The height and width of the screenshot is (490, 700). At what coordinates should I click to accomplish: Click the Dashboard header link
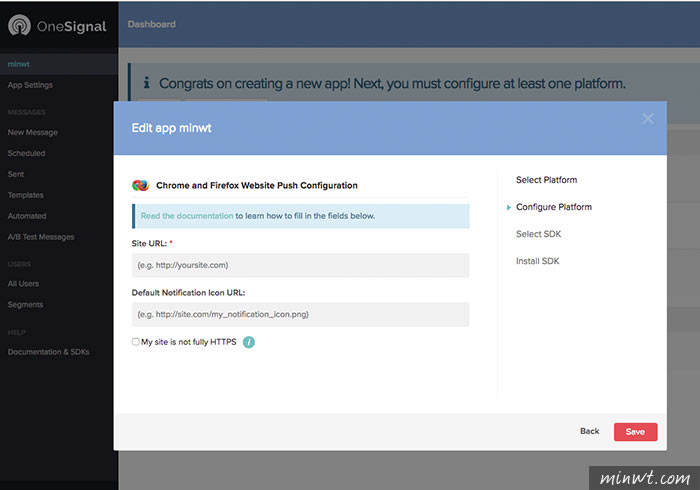tap(152, 24)
